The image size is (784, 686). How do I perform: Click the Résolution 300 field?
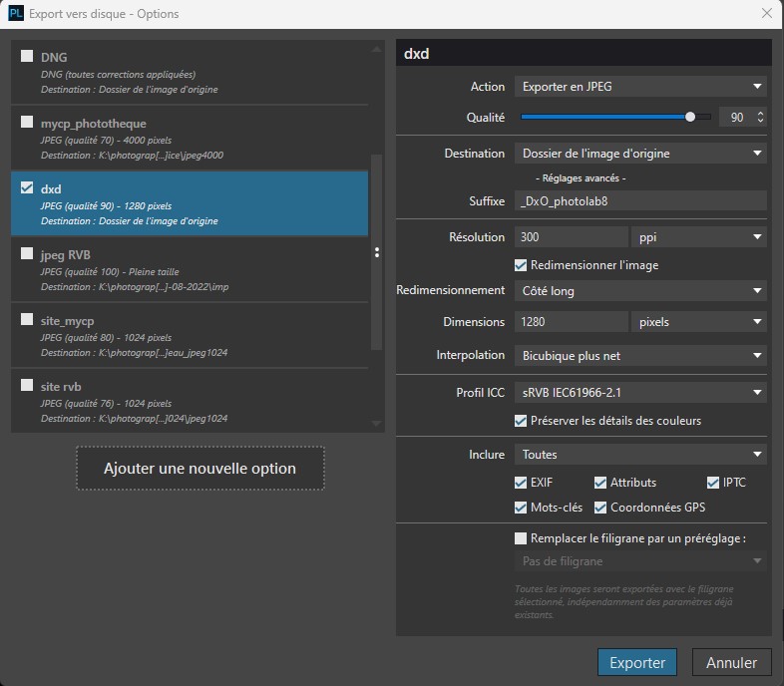point(571,237)
